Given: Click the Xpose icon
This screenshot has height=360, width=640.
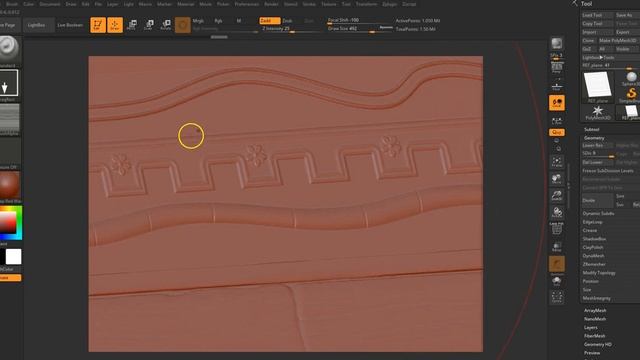Looking at the screenshot, I should tap(557, 297).
